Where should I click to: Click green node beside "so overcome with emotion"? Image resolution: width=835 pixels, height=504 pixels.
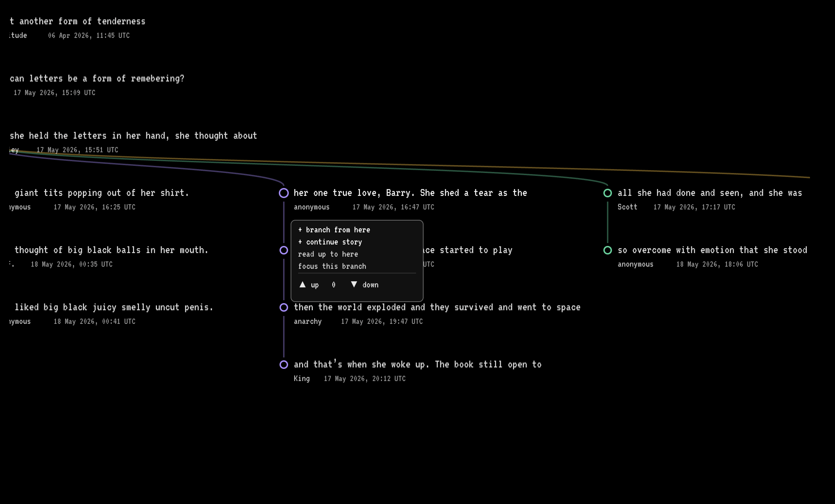[608, 250]
